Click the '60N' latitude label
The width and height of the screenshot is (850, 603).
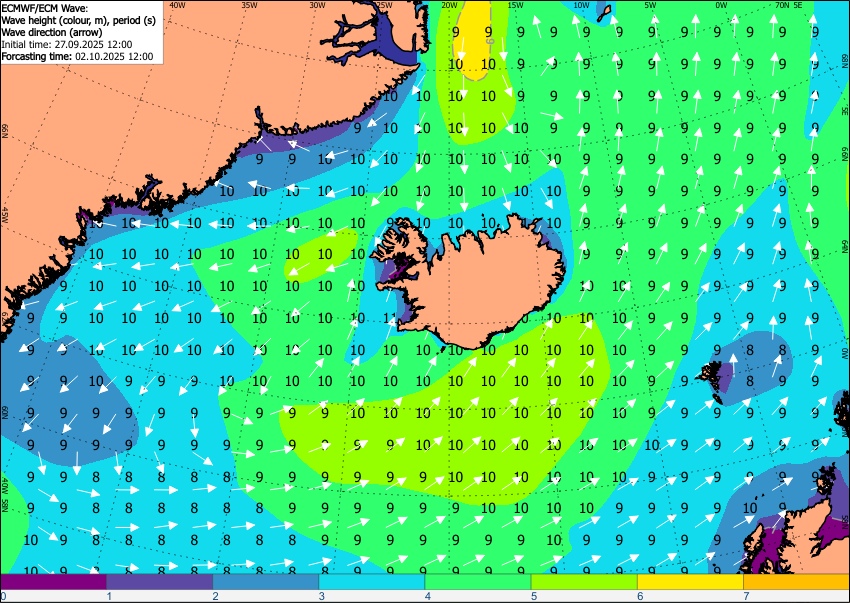(5, 412)
